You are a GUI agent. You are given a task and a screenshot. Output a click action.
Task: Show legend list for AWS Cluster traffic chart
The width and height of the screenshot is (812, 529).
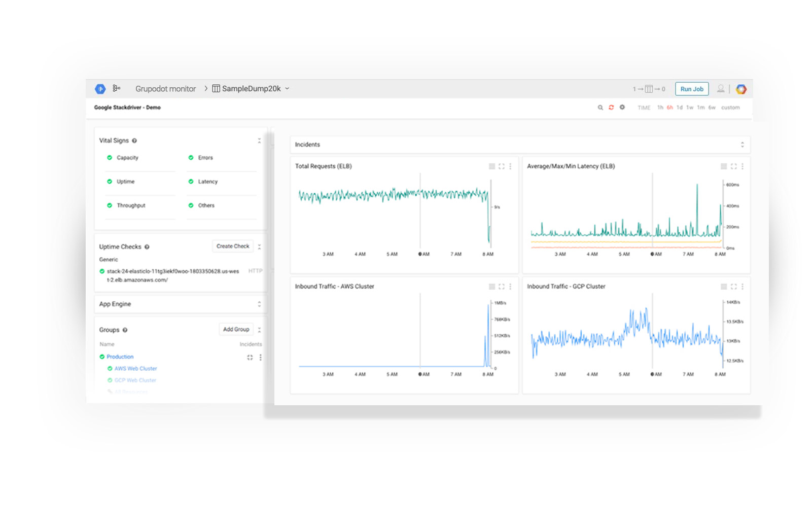(x=491, y=287)
